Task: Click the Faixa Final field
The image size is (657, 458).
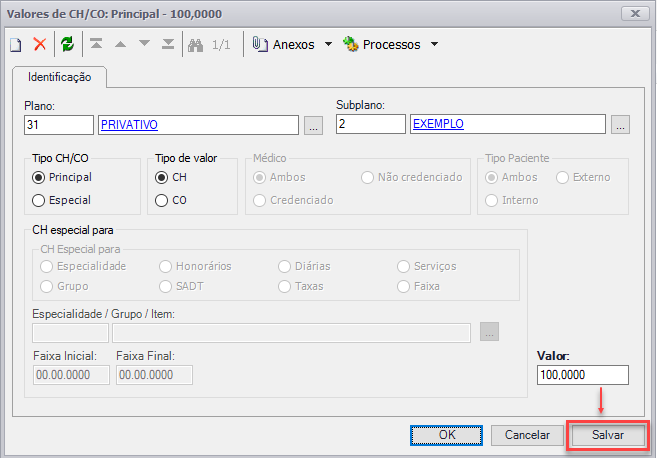Action: click(x=154, y=375)
